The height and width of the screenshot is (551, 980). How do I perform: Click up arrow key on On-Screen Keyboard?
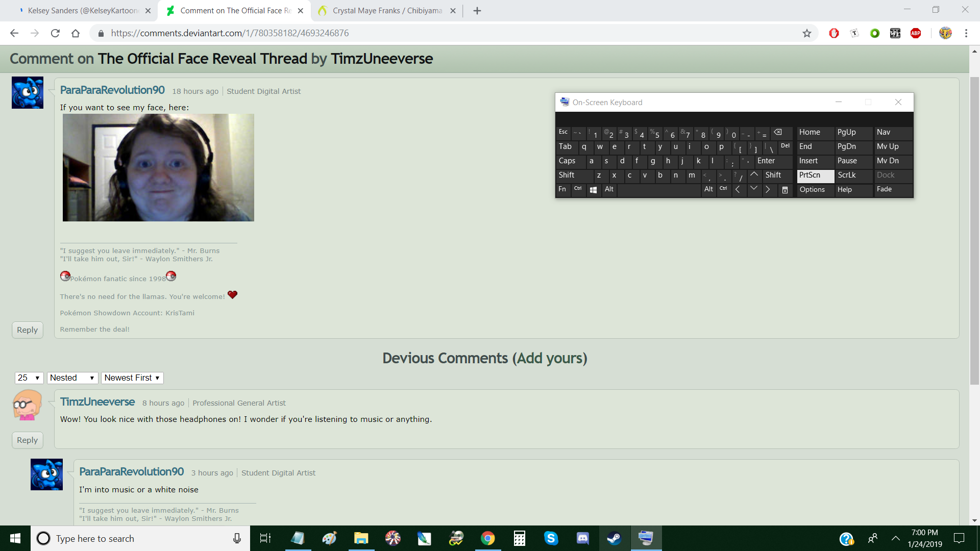coord(754,175)
